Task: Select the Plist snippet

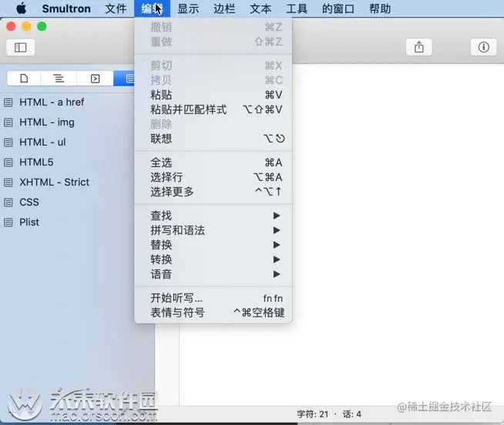Action: (29, 222)
